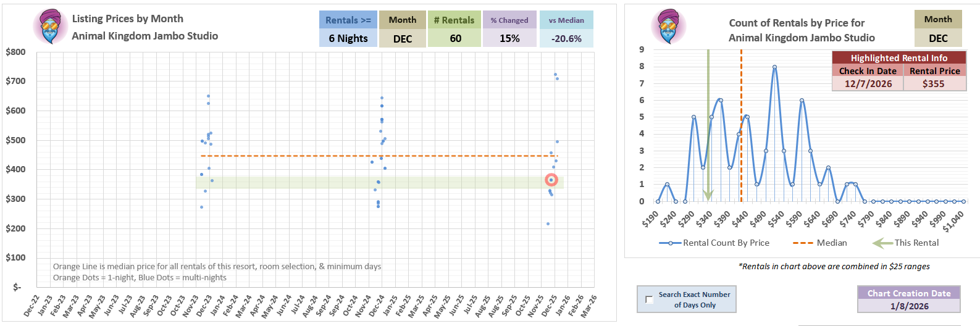Open the 6 Nights minimum rentals selector
Image resolution: width=980 pixels, height=326 pixels.
click(348, 38)
